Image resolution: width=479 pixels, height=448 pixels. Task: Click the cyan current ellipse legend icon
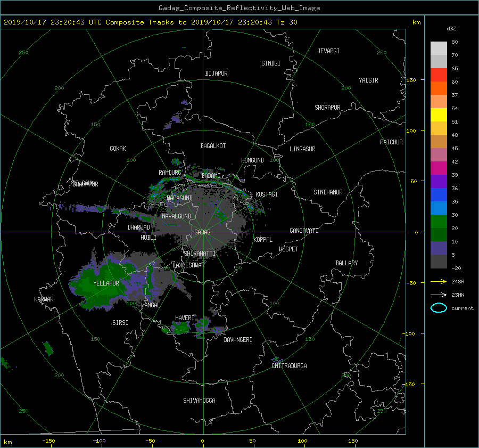click(439, 308)
